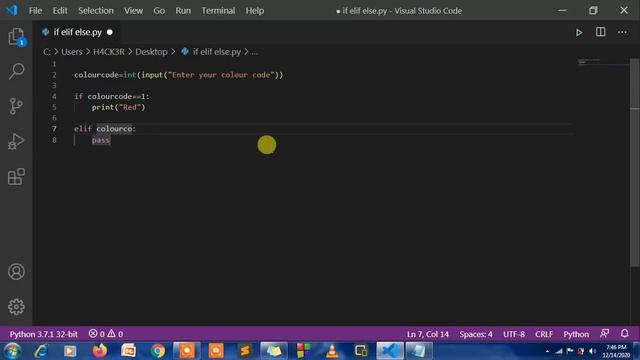Open the Explorer view in activity bar

[16, 37]
